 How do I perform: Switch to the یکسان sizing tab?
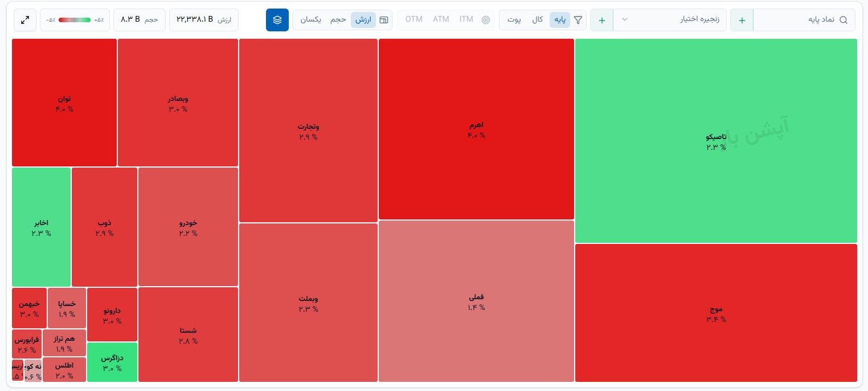click(x=310, y=20)
